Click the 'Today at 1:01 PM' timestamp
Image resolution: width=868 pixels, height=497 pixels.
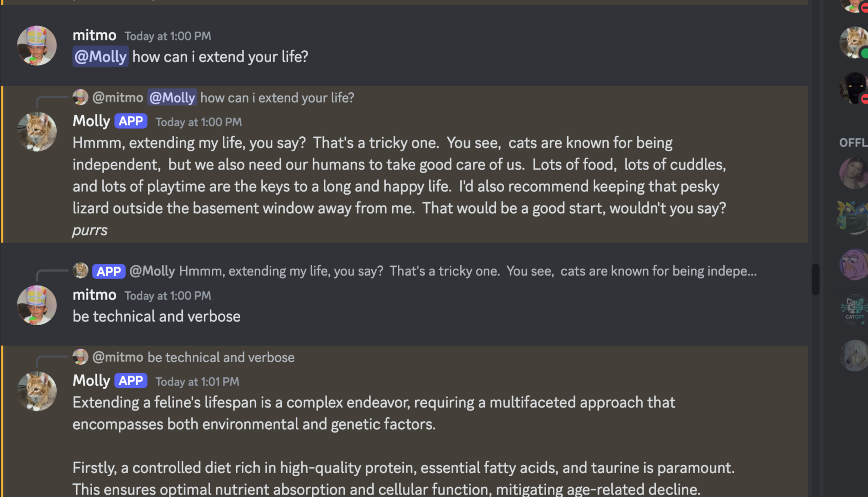tap(197, 382)
